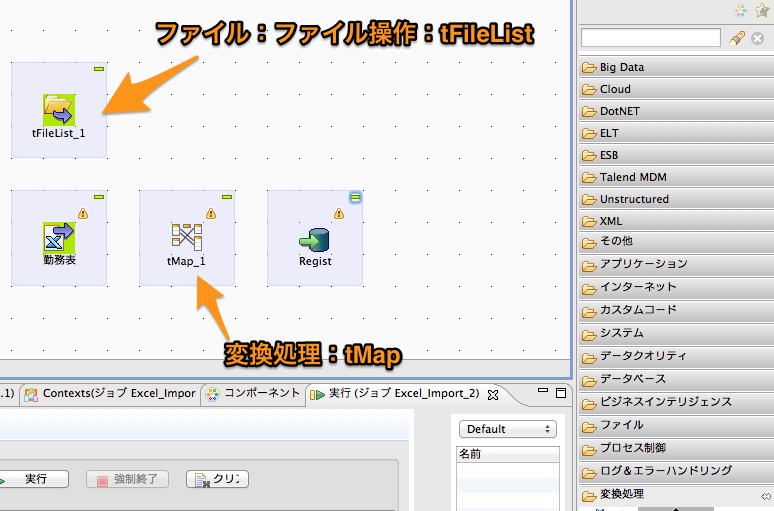Image resolution: width=774 pixels, height=511 pixels.
Task: Collapse the 勤務表 subjob box
Action: [x=99, y=197]
